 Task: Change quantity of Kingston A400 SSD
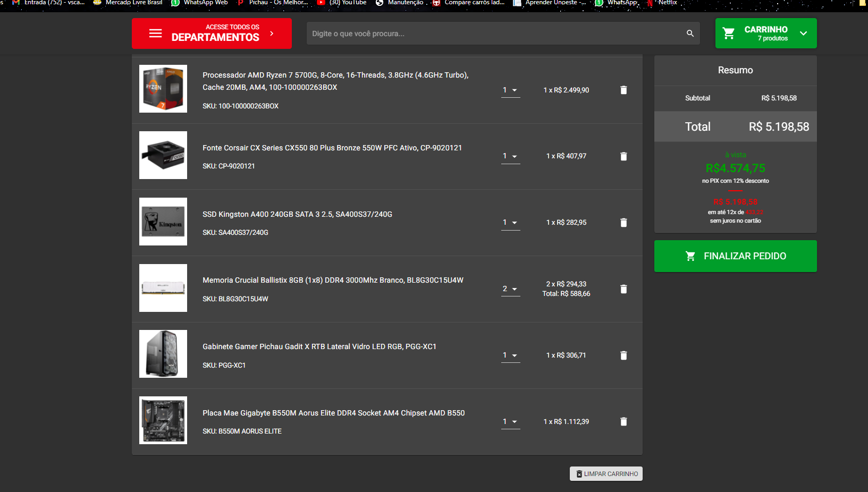pyautogui.click(x=510, y=223)
